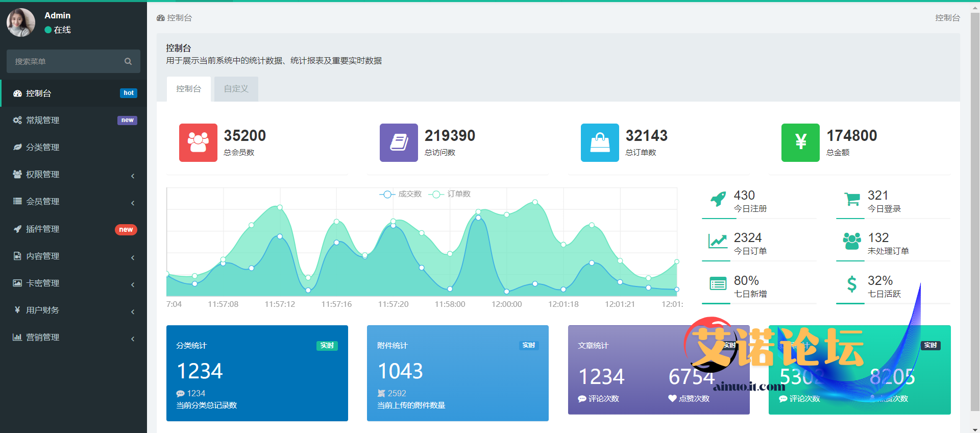The width and height of the screenshot is (980, 433).
Task: Click the rocket icon beside 插件管理
Action: click(17, 229)
